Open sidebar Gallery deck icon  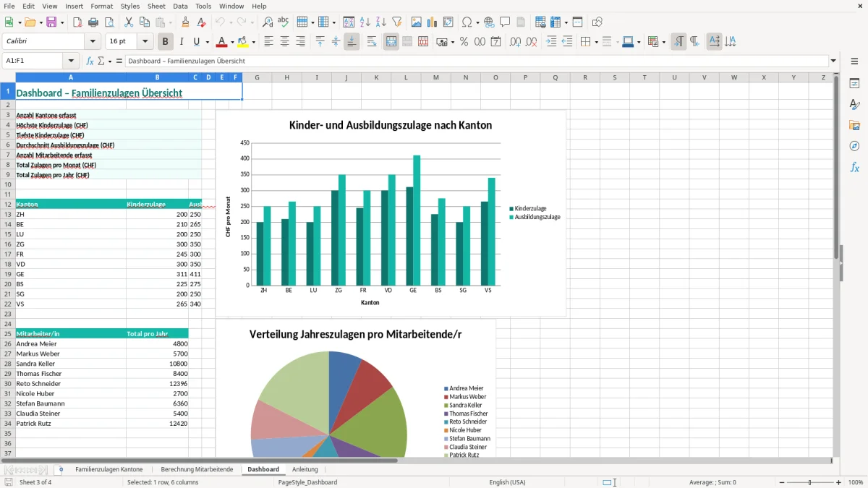coord(854,126)
